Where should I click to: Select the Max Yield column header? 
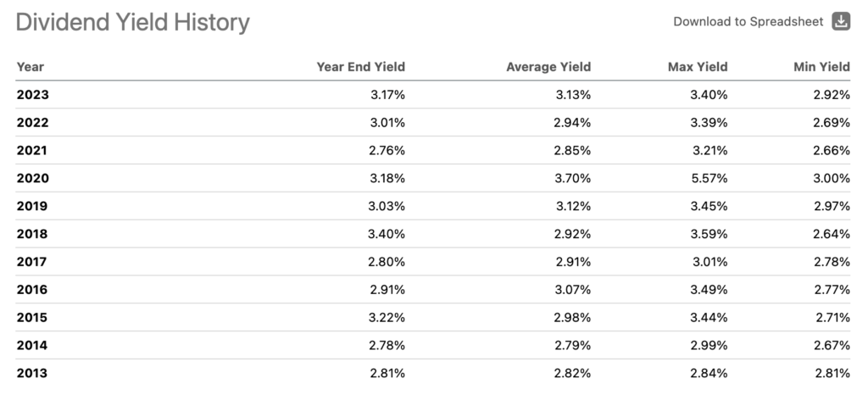tap(697, 67)
